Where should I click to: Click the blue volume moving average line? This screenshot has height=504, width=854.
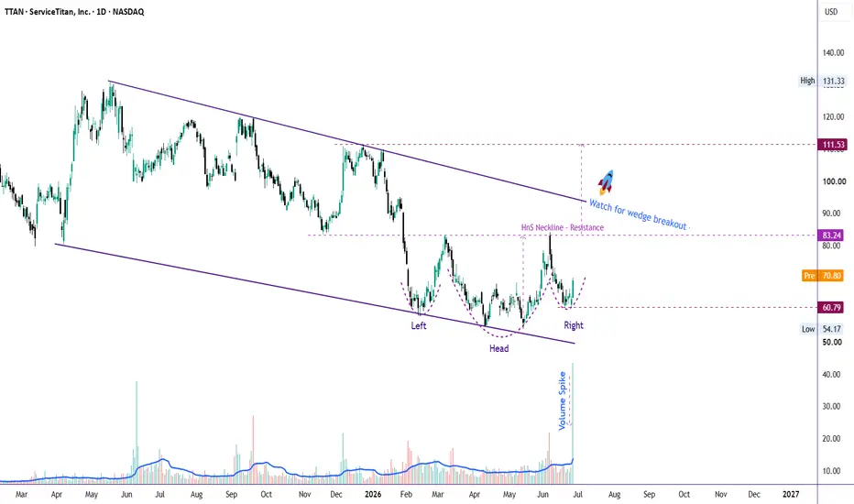tap(287, 471)
